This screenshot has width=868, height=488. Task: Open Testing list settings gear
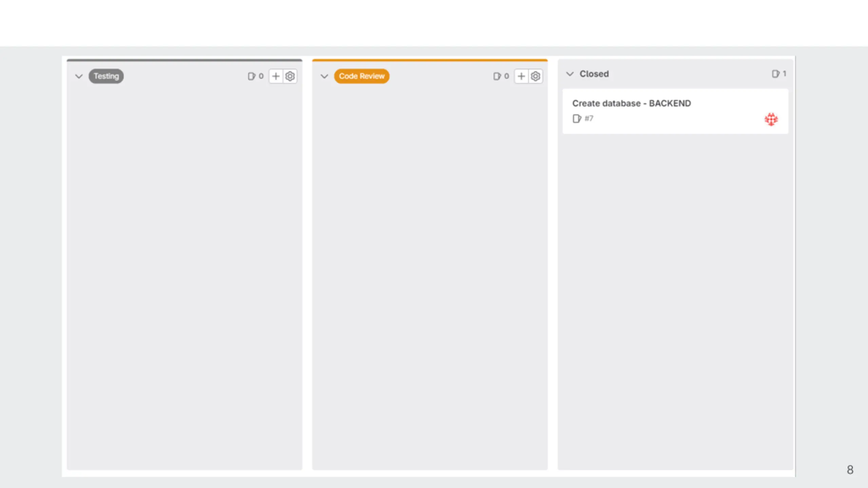click(290, 76)
